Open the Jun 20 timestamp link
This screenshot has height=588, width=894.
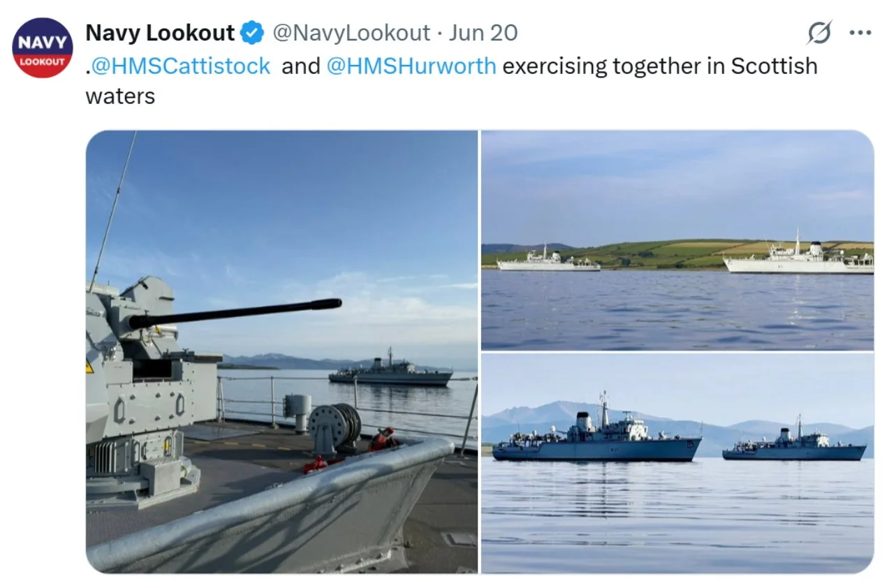(x=483, y=33)
